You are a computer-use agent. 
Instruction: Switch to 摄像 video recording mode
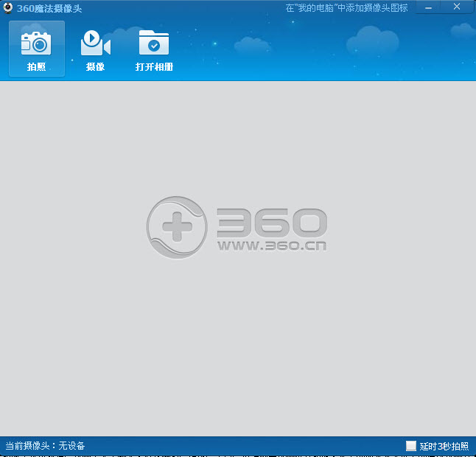click(x=95, y=50)
